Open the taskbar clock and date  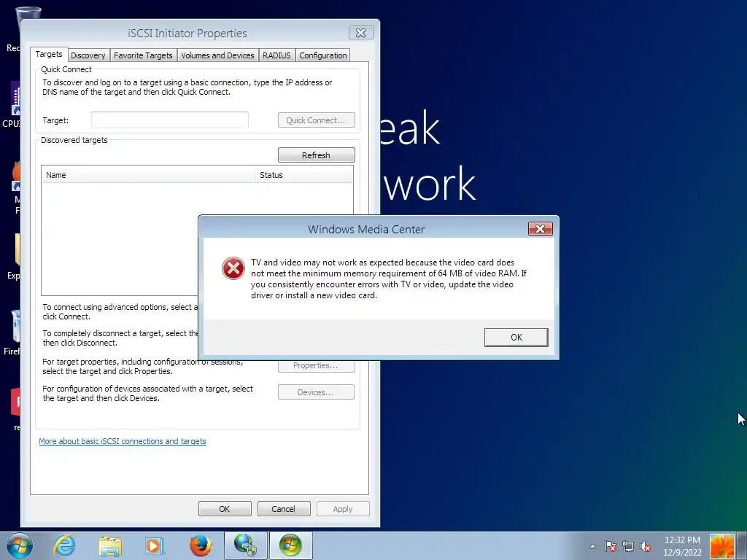pyautogui.click(x=682, y=546)
